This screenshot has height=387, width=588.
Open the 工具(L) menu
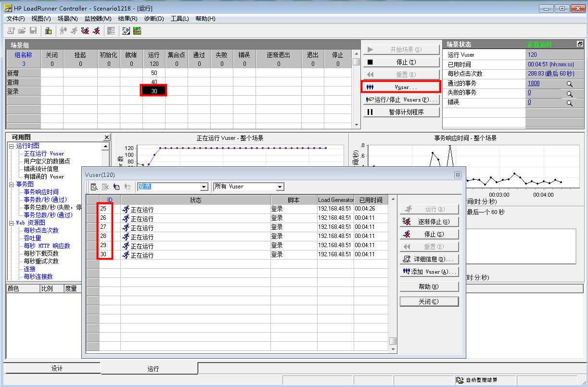pyautogui.click(x=180, y=19)
